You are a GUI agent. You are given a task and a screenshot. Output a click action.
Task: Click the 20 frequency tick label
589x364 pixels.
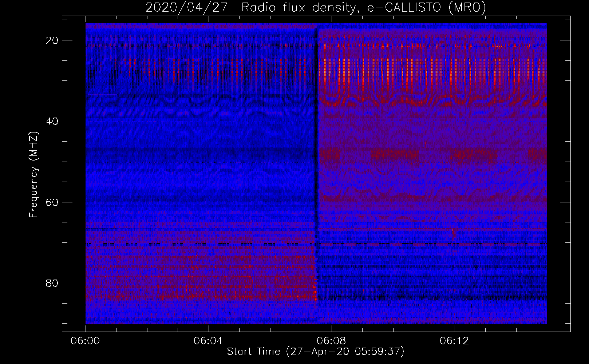click(52, 40)
